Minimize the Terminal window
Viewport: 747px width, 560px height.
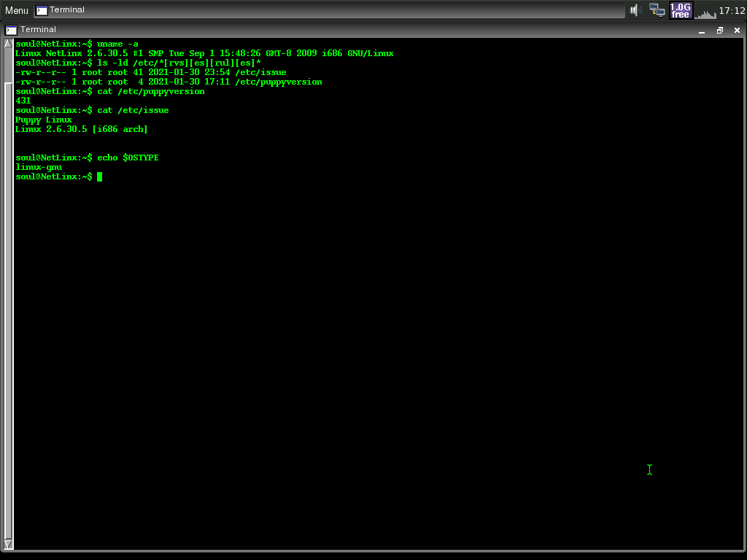[x=701, y=31]
